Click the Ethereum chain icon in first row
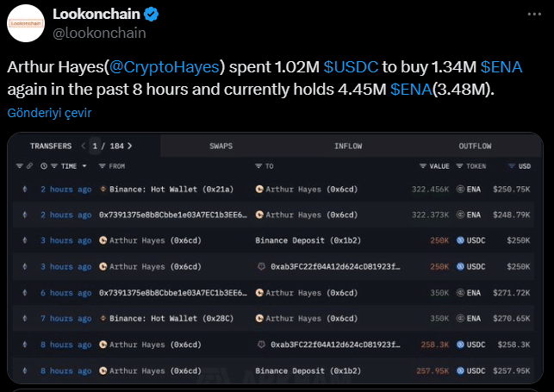554x392 pixels. click(x=24, y=189)
